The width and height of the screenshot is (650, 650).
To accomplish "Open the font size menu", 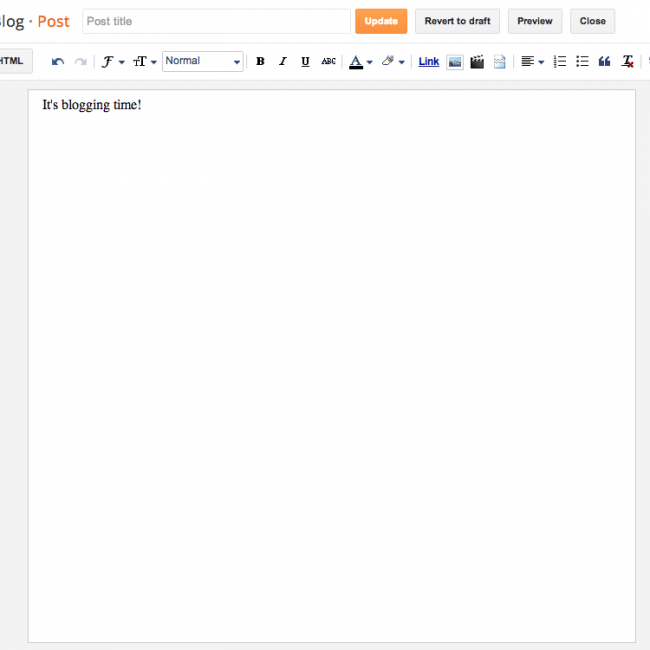I will pos(145,62).
